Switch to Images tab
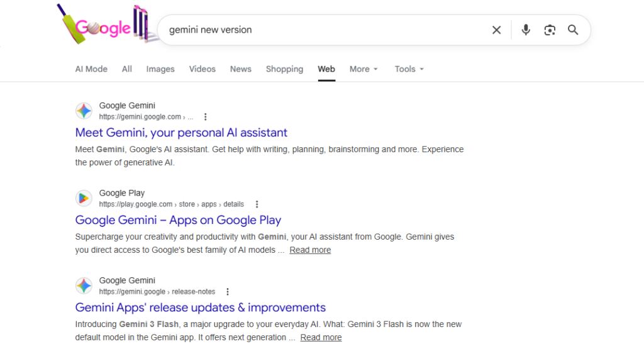This screenshot has height=351, width=644. pos(160,69)
